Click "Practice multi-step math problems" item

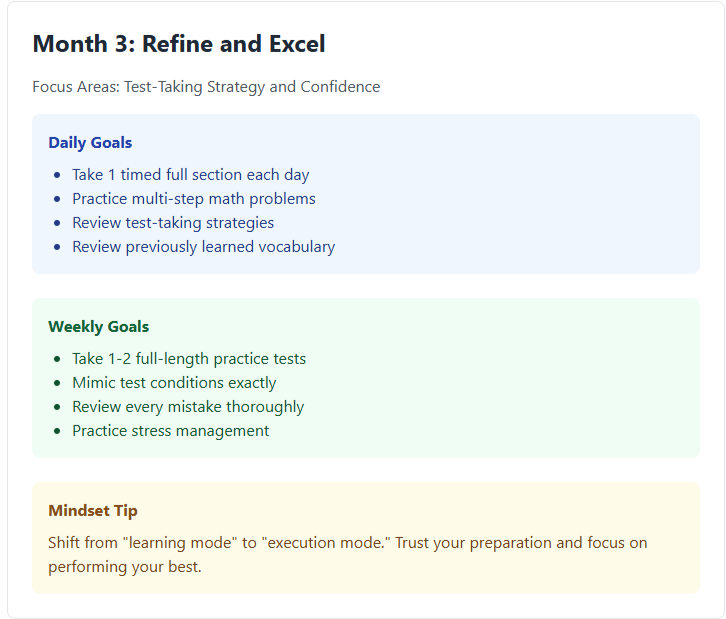[x=193, y=199]
